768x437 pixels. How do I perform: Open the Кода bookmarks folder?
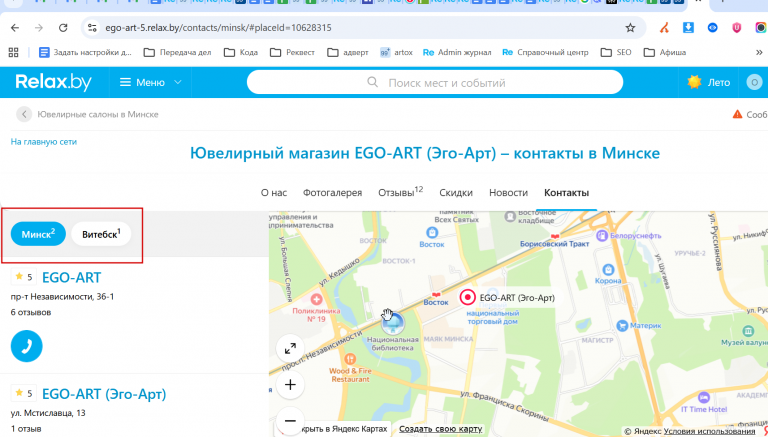tap(240, 52)
